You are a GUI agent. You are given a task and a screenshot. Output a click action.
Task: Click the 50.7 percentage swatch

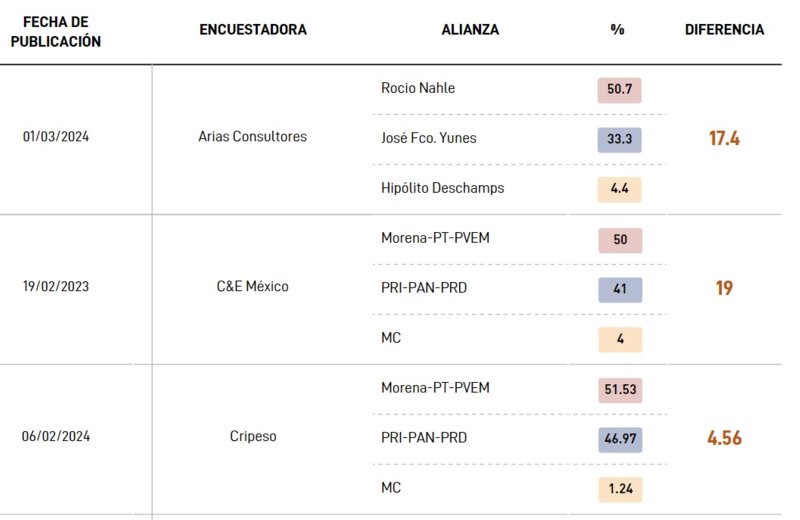click(x=619, y=90)
